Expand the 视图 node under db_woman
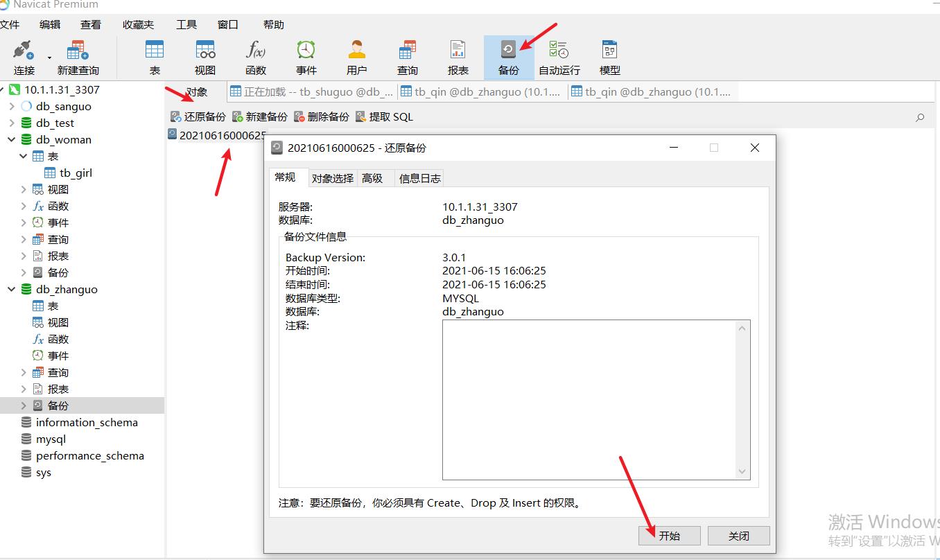Screen dimensions: 940x560 coord(24,189)
